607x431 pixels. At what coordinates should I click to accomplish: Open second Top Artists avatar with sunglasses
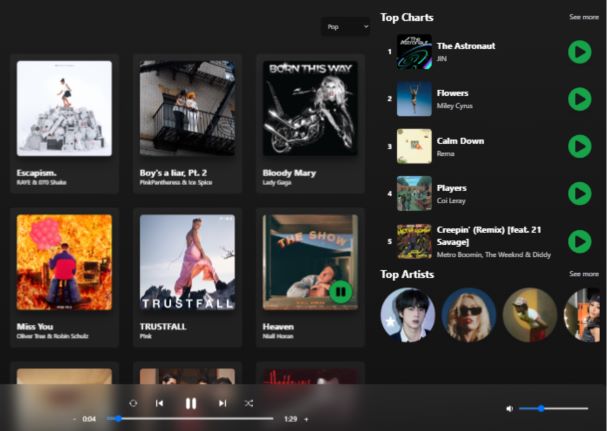(469, 315)
